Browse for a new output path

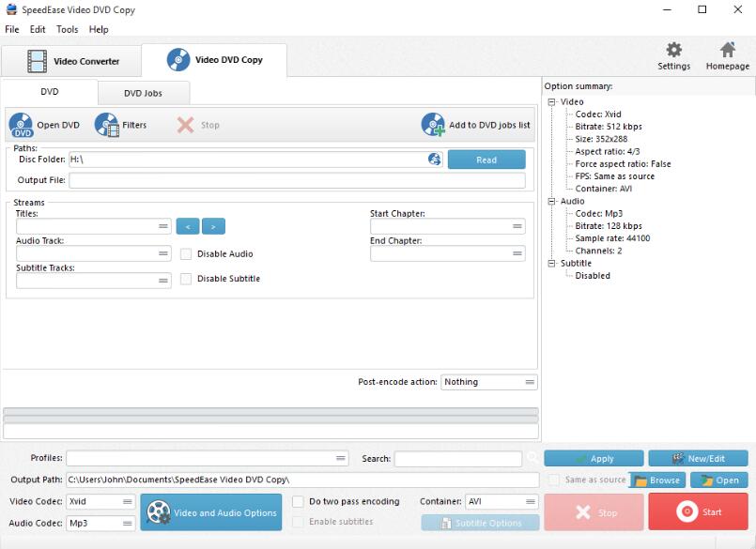pyautogui.click(x=656, y=479)
